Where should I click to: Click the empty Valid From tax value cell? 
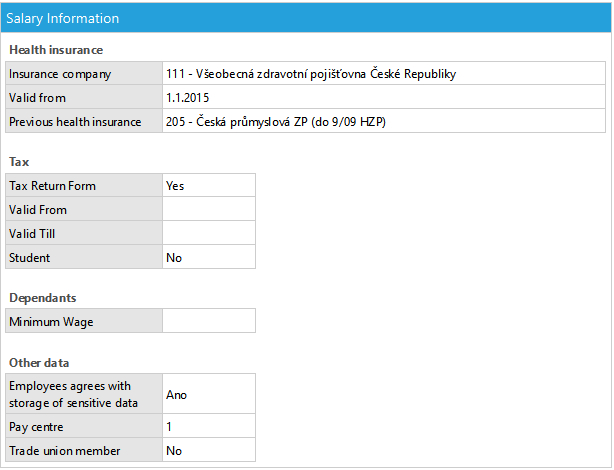[x=209, y=210]
